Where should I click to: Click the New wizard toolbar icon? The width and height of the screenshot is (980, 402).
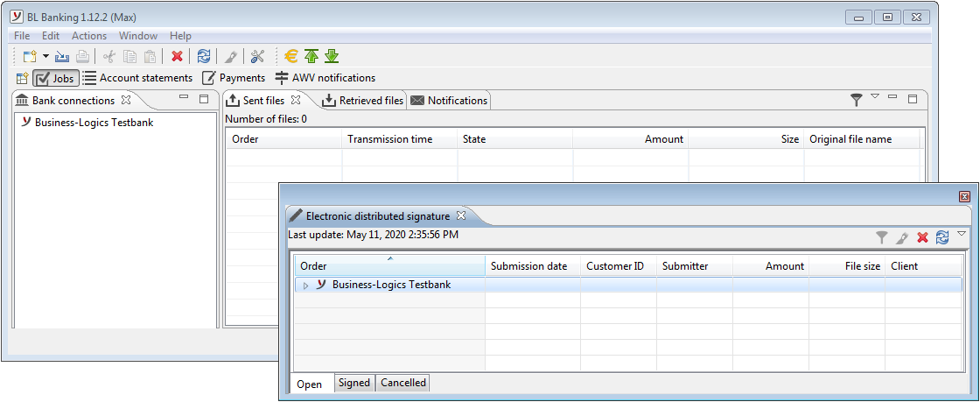click(x=30, y=57)
